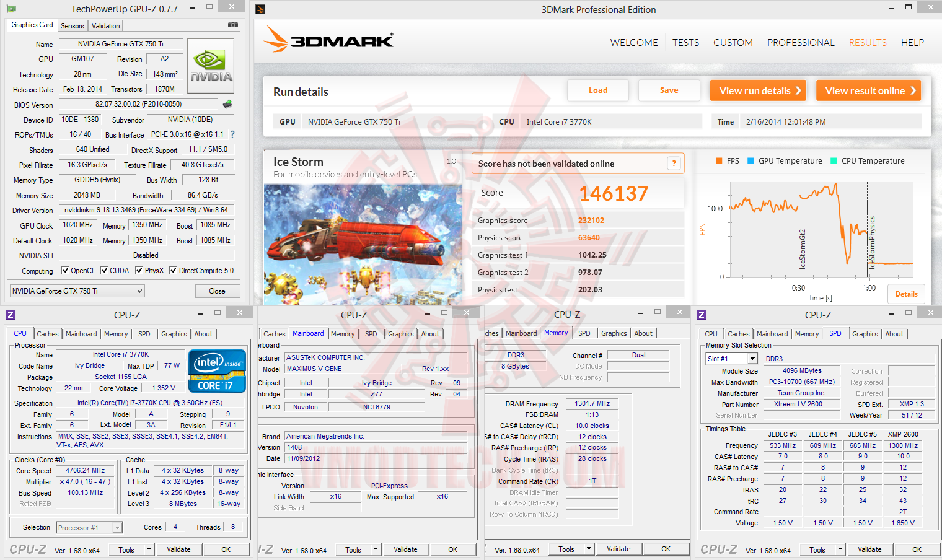Click the Ice Storm preview thumbnail
The height and width of the screenshot is (560, 942).
[363, 245]
